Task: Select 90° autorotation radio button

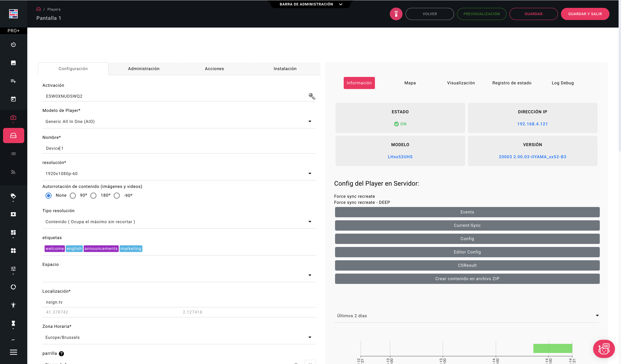Action: tap(73, 195)
